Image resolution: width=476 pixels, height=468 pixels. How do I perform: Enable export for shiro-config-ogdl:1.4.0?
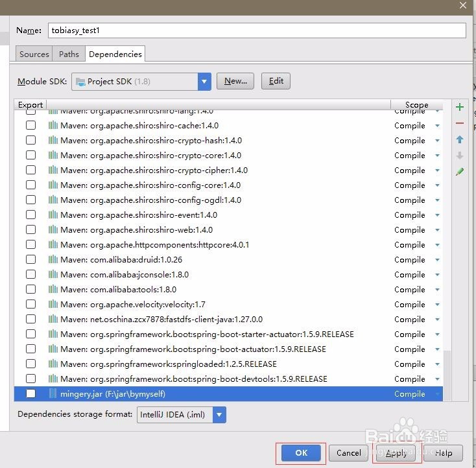30,200
